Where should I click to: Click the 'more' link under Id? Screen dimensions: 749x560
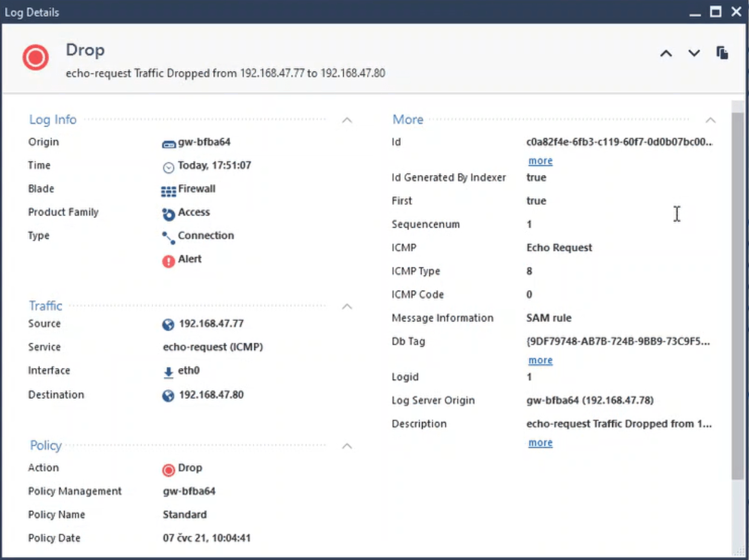540,161
